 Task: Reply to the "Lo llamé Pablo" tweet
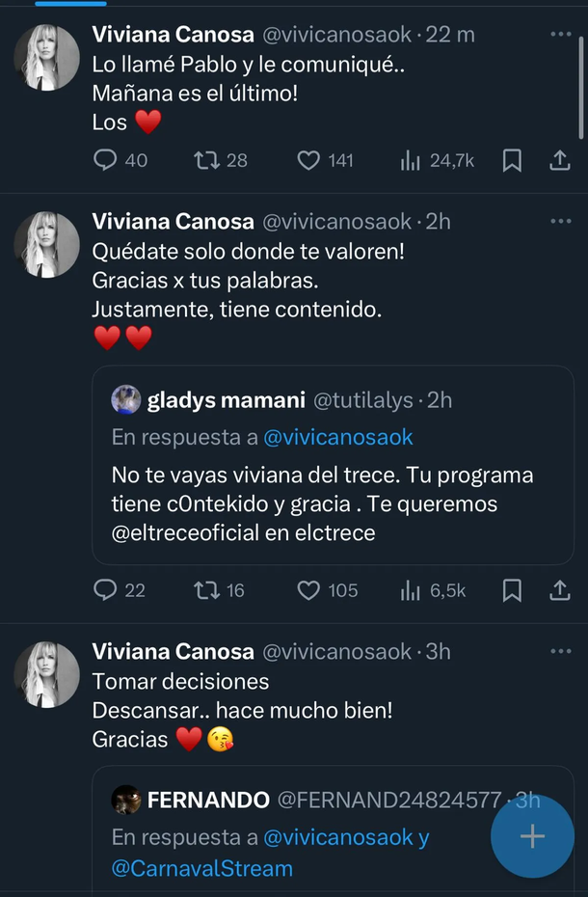point(105,160)
